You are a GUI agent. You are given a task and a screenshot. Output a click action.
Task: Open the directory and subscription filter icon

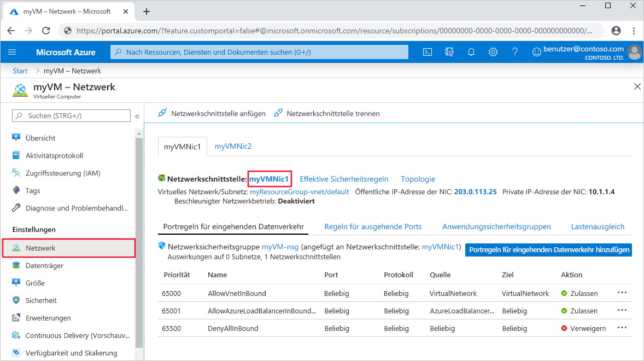click(x=449, y=52)
